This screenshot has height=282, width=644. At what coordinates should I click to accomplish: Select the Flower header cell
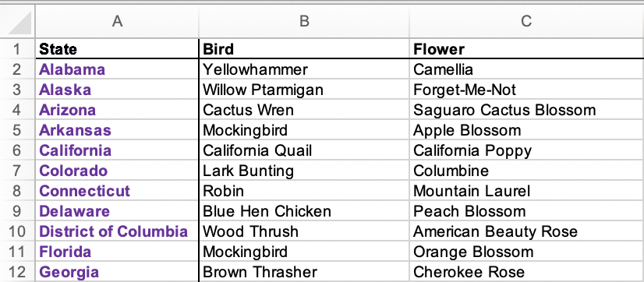pyautogui.click(x=526, y=49)
